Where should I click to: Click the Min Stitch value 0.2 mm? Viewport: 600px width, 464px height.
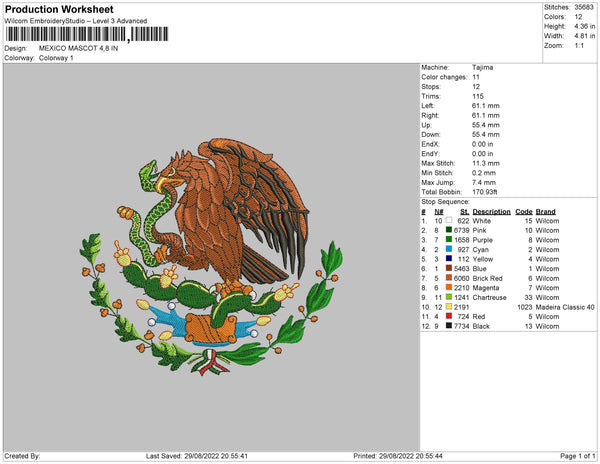pyautogui.click(x=484, y=173)
